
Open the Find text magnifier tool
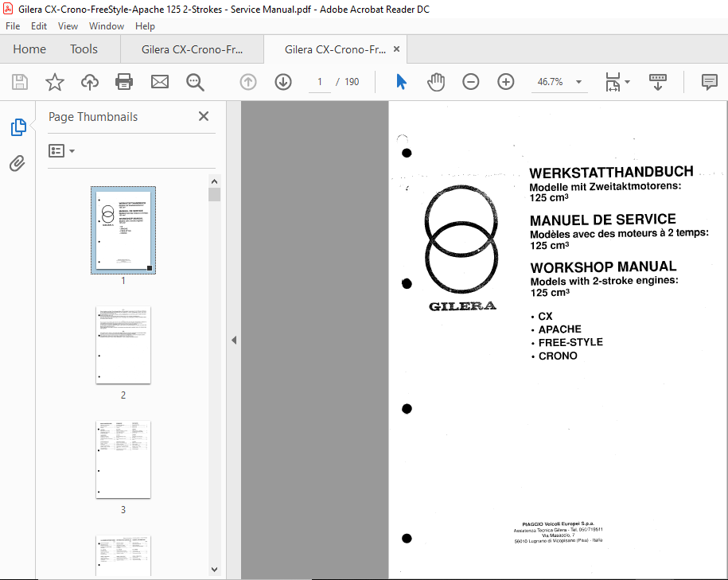pyautogui.click(x=195, y=82)
